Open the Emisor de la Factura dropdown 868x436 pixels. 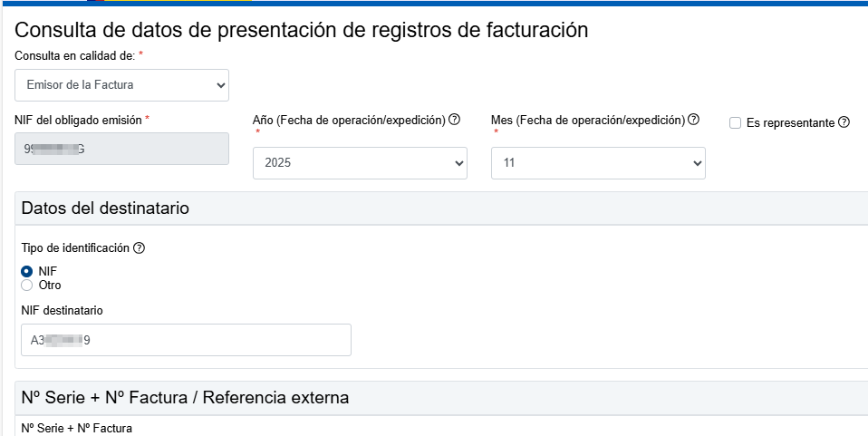[121, 85]
